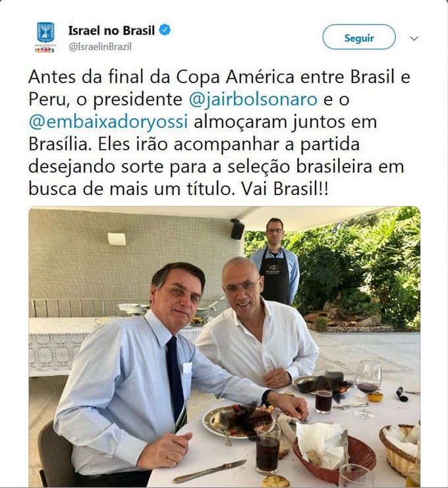The width and height of the screenshot is (448, 488).
Task: Click the wall speaker in the photo
Action: click(x=237, y=230)
